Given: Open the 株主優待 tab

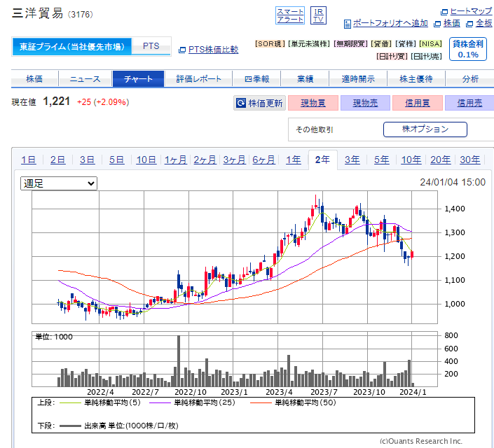Looking at the screenshot, I should (416, 78).
